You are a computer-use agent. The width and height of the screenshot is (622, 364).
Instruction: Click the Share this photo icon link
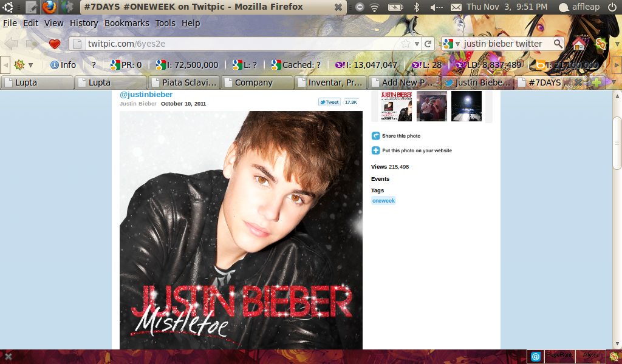coord(375,136)
